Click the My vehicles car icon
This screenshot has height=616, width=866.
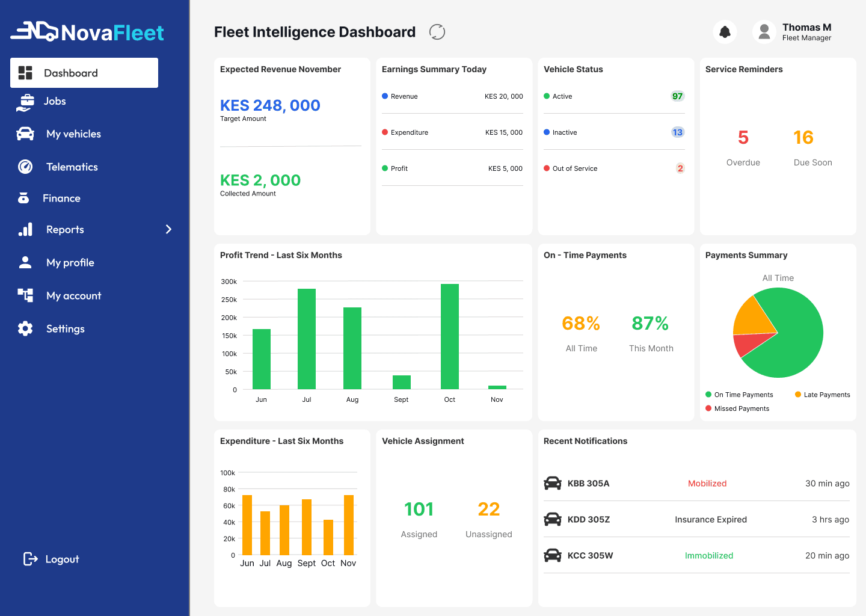pos(25,134)
